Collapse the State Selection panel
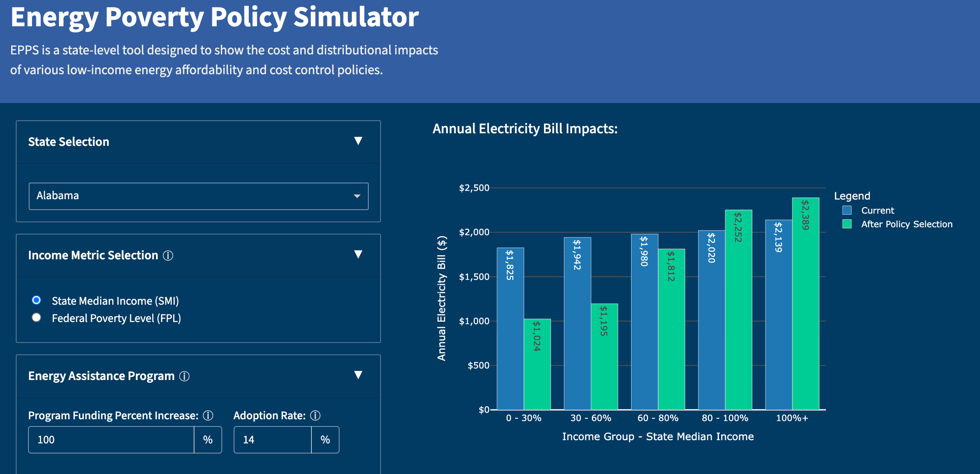The height and width of the screenshot is (474, 980). pyautogui.click(x=358, y=141)
